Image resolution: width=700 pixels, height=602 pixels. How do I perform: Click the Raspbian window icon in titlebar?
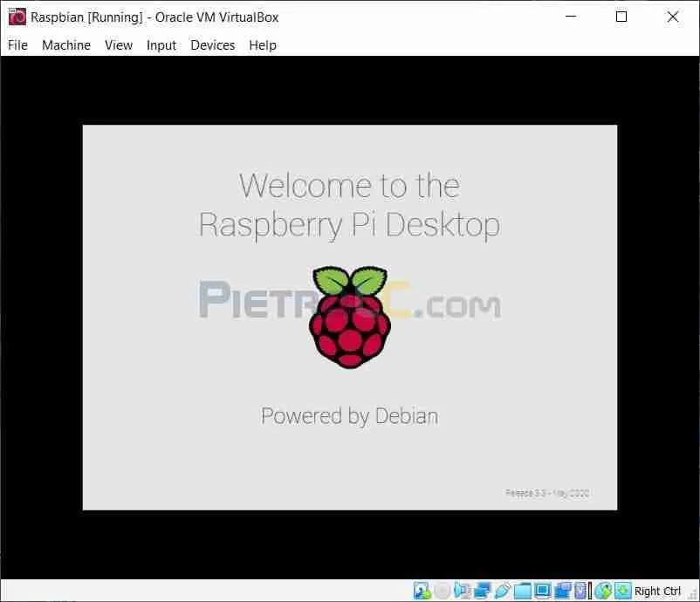[16, 17]
